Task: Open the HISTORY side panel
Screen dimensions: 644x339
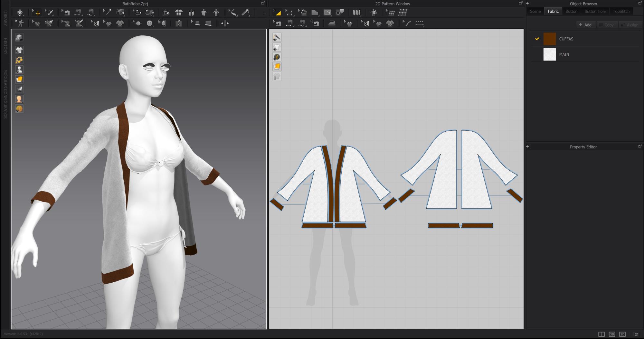Action: click(x=5, y=46)
